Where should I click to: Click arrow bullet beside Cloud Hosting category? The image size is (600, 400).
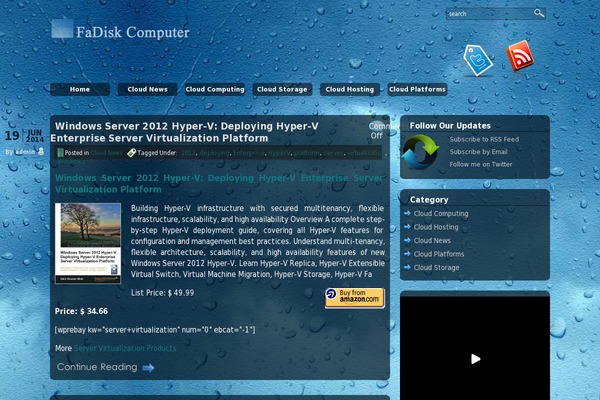408,227
